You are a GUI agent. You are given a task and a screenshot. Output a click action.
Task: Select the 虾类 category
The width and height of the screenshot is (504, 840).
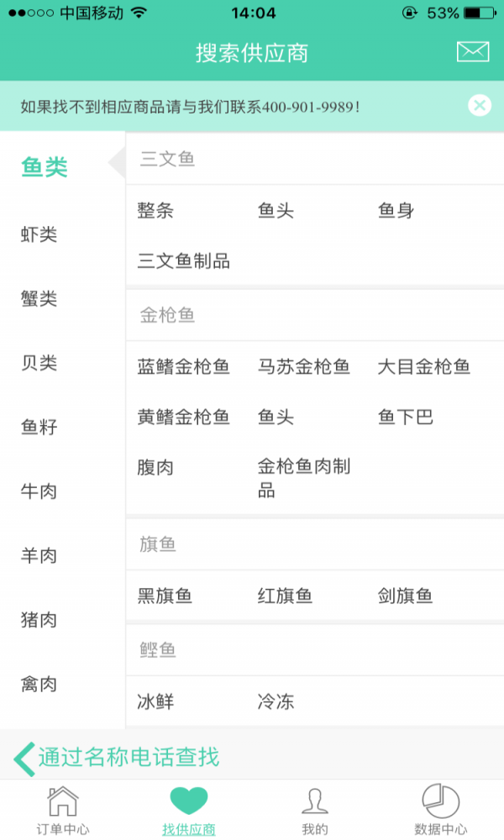[39, 235]
